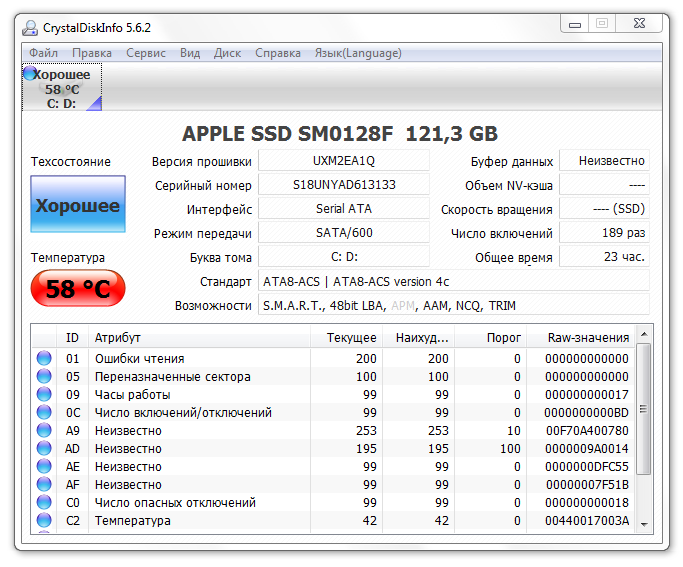The image size is (683, 567).
Task: Click the blue status ball on disk tab
Action: point(30,73)
